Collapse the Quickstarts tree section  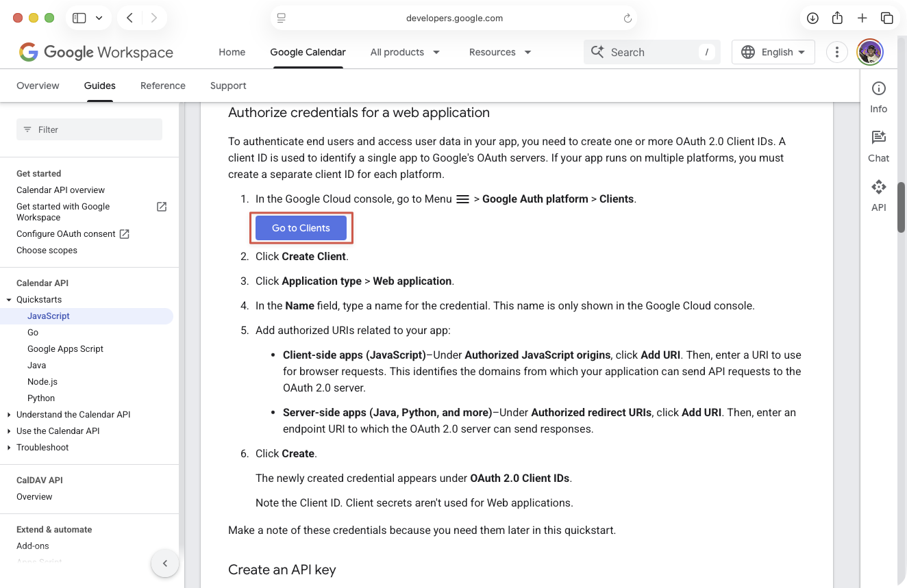click(9, 300)
